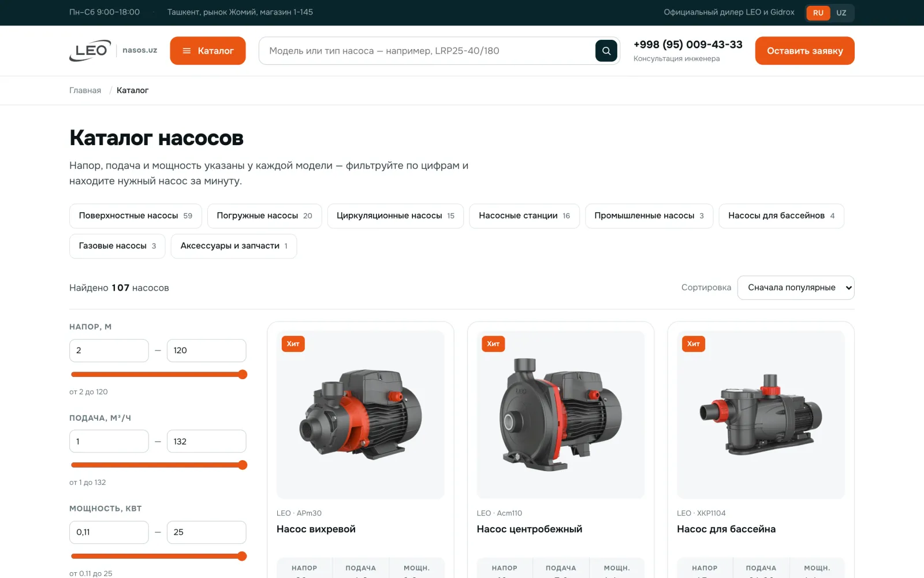Click the Найдено 107 насосов result count

pyautogui.click(x=119, y=288)
